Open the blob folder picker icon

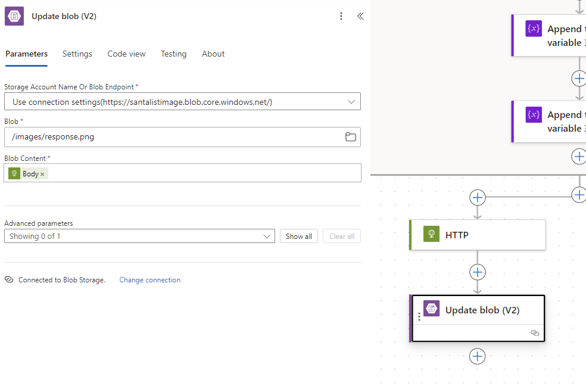pyautogui.click(x=351, y=137)
